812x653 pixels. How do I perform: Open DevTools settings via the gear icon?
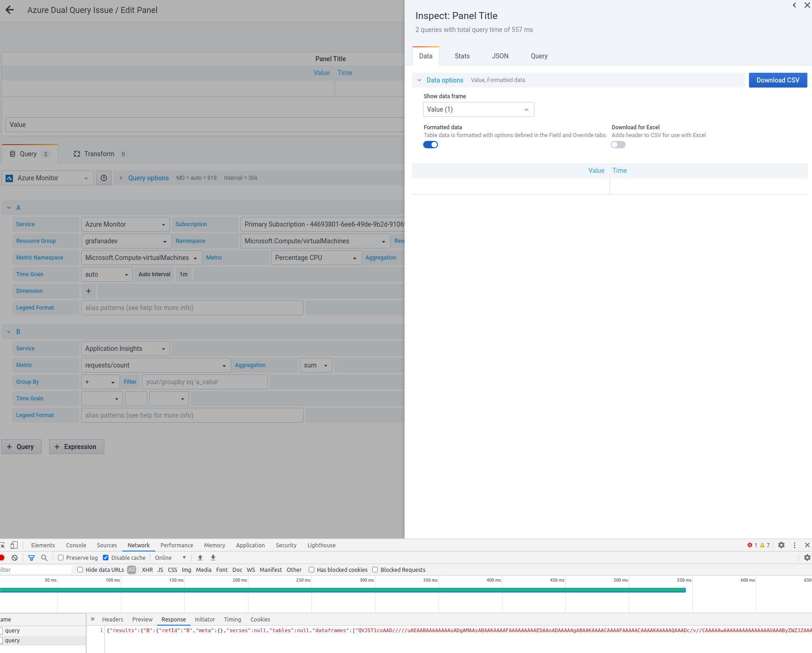pyautogui.click(x=782, y=545)
